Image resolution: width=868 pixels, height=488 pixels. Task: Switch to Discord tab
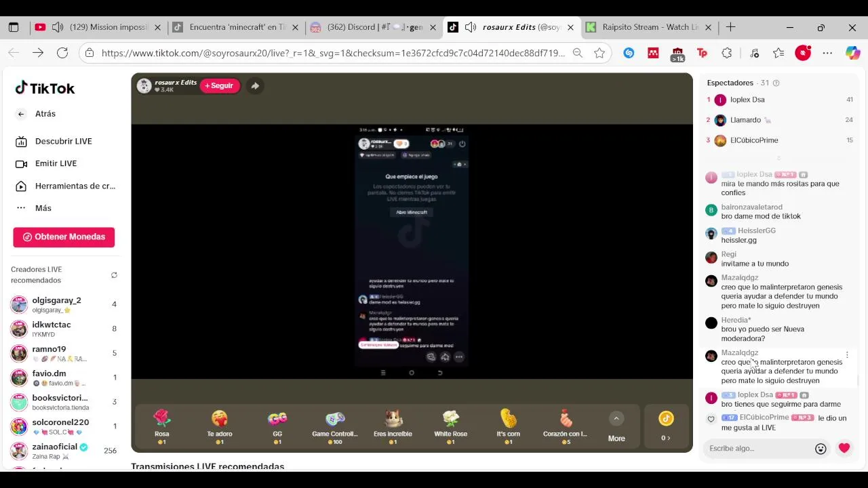click(375, 27)
